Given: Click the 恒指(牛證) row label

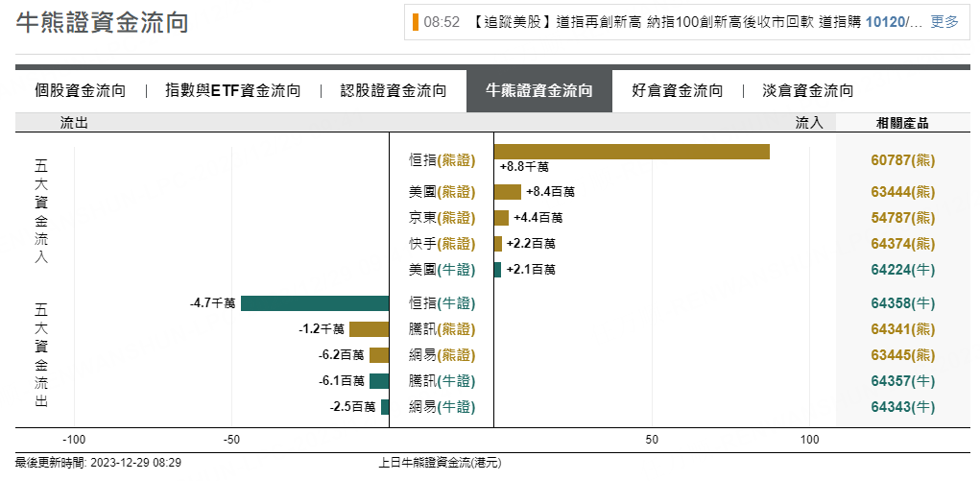Looking at the screenshot, I should pos(442,303).
